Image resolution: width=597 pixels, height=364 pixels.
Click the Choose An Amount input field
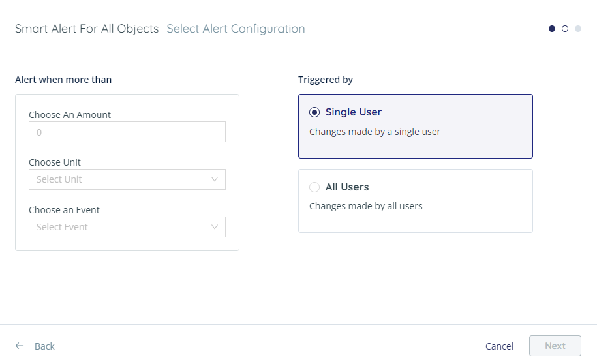tap(127, 132)
